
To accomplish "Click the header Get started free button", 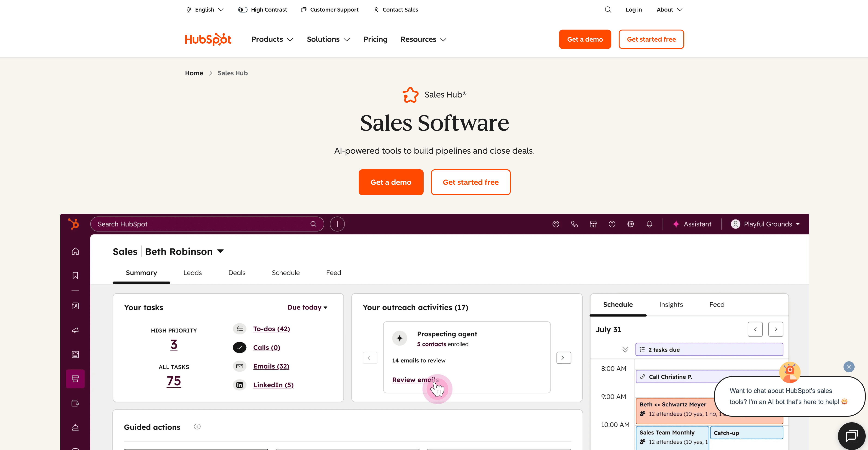I will tap(651, 40).
